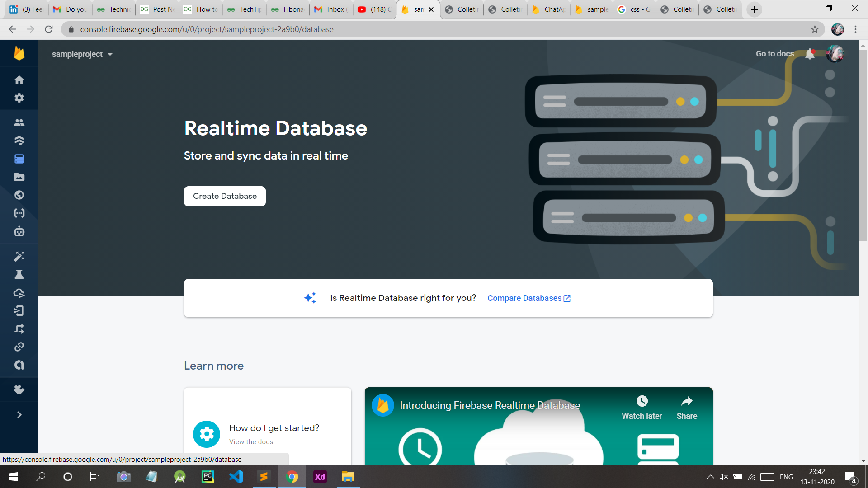Open Storage image icon in sidebar
The width and height of the screenshot is (868, 488).
[19, 177]
